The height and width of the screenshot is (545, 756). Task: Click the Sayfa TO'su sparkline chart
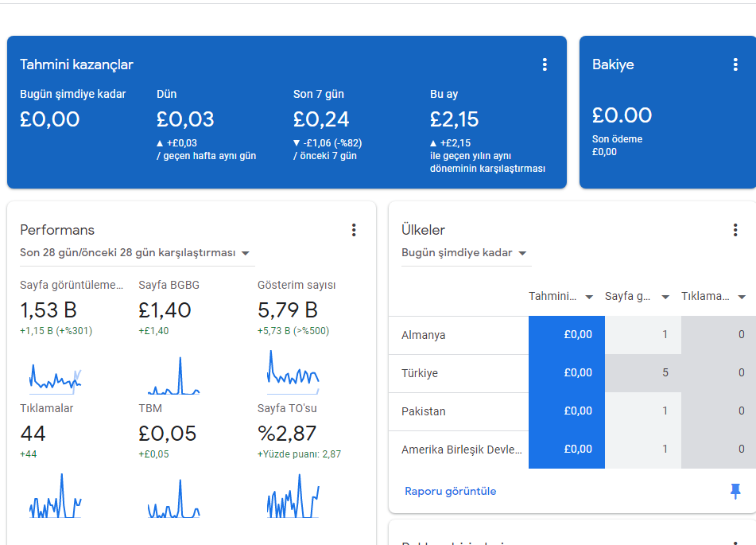tap(293, 496)
